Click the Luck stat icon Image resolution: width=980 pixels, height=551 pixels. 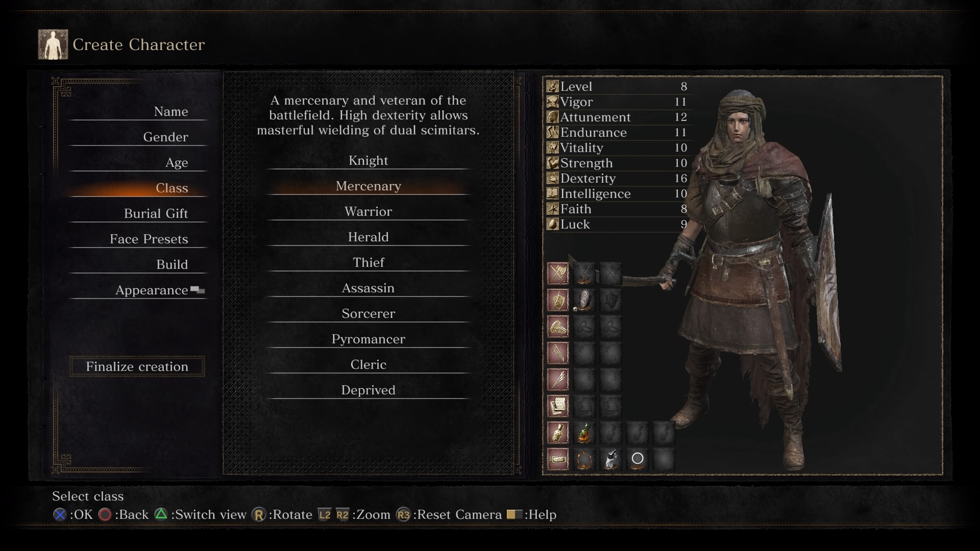[553, 224]
